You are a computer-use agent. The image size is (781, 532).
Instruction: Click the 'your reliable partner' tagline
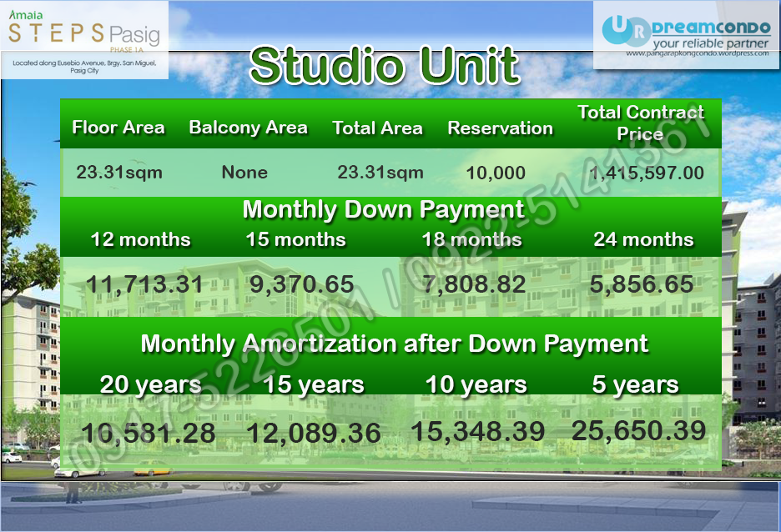[711, 43]
